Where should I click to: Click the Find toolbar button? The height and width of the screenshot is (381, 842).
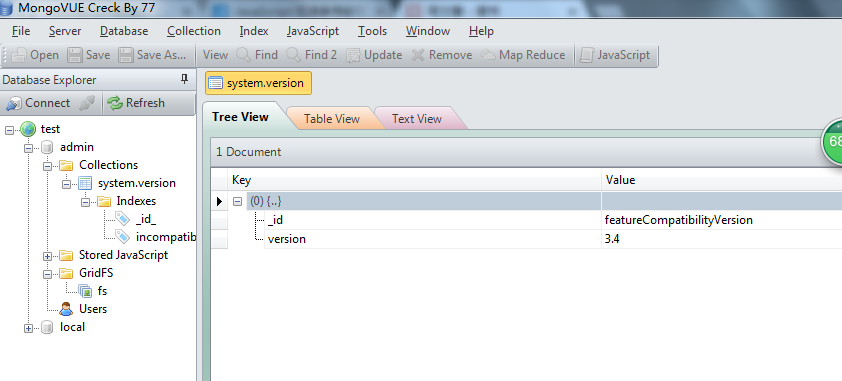pyautogui.click(x=257, y=55)
